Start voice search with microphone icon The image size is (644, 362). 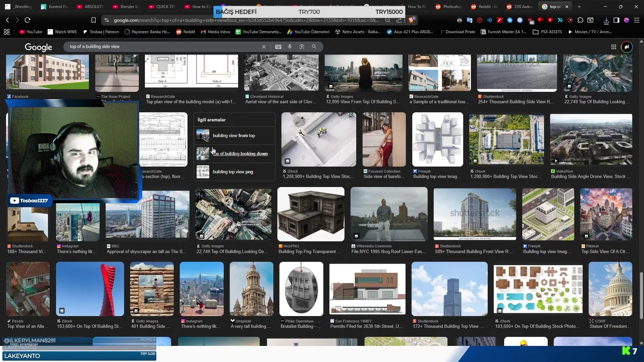click(290, 46)
